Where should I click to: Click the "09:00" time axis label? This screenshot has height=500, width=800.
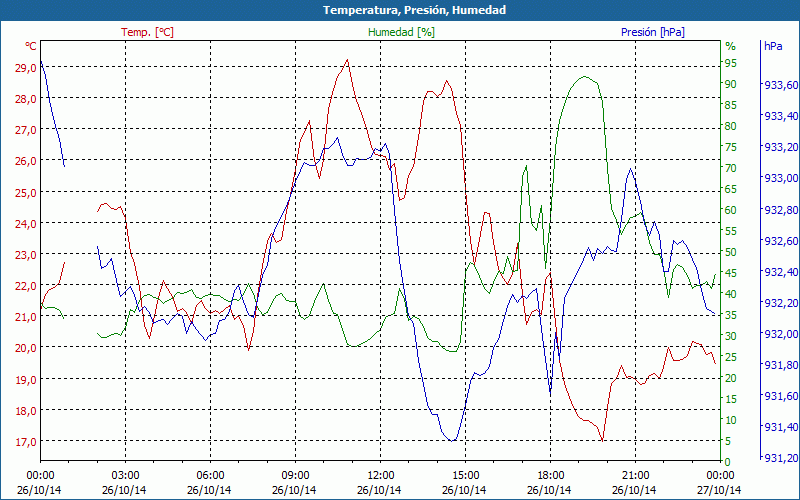(295, 475)
